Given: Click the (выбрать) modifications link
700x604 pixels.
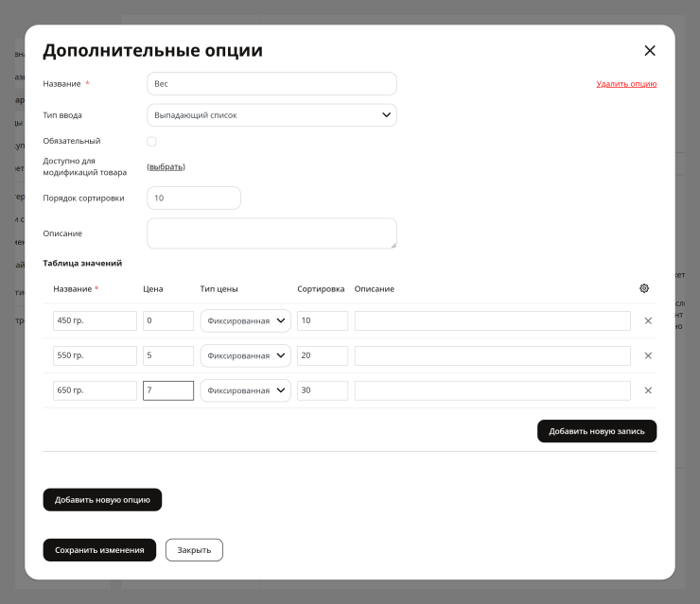Looking at the screenshot, I should coord(166,166).
